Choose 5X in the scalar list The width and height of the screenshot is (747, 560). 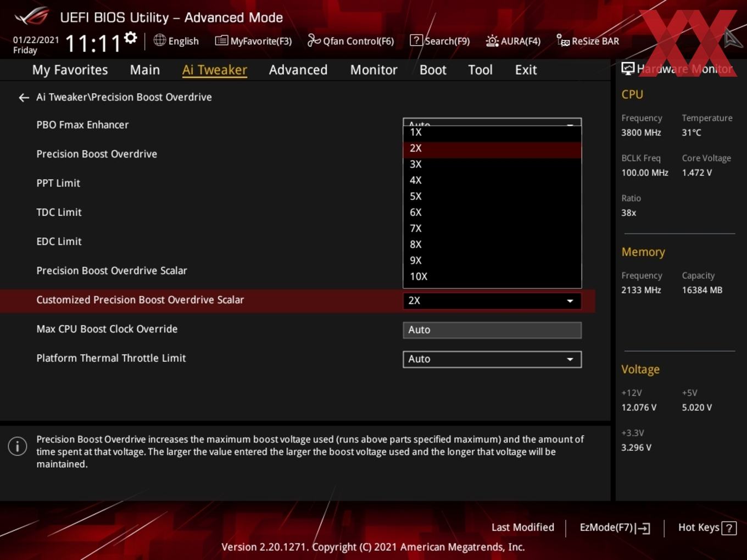[492, 197]
